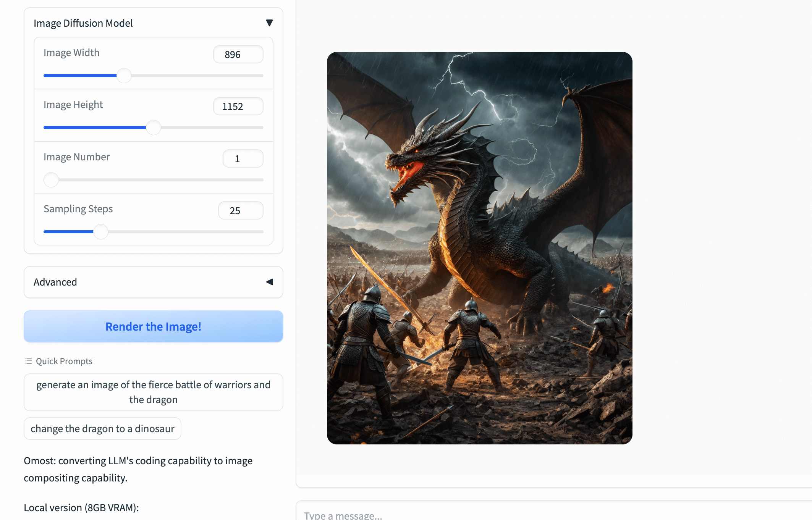Viewport: 812px width, 520px height.
Task: Click the Advanced section title
Action: coord(55,282)
